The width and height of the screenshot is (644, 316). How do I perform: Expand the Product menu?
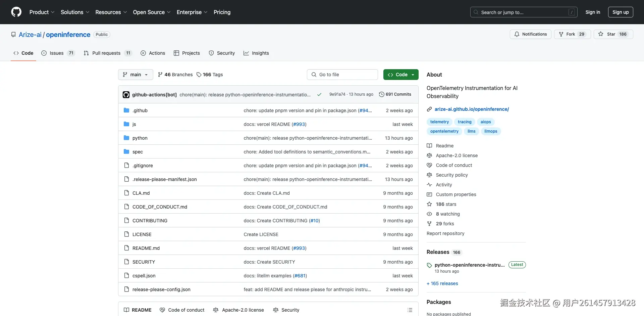coord(42,12)
